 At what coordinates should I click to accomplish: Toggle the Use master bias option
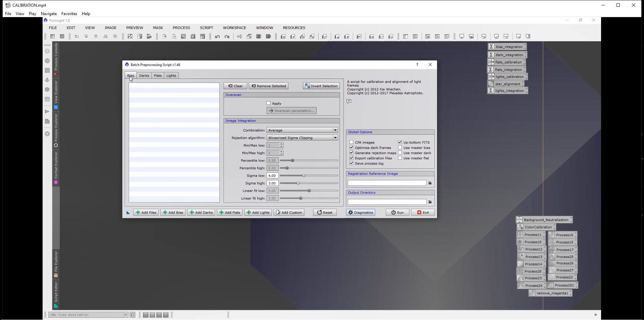pyautogui.click(x=400, y=148)
